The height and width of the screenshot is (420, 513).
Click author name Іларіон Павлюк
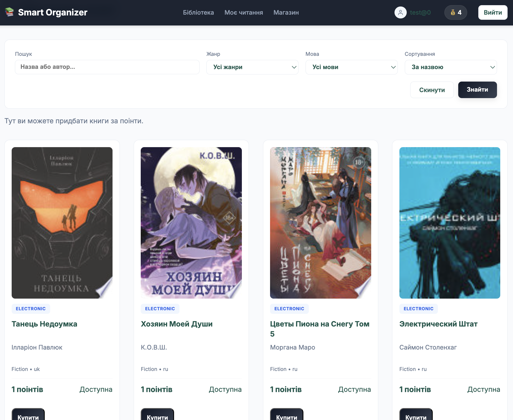pyautogui.click(x=37, y=347)
